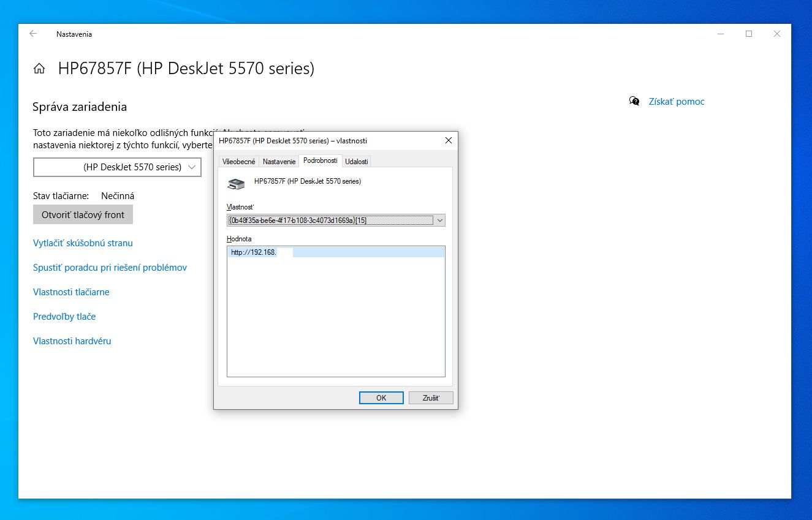
Task: Click the Získať pomoc link
Action: pos(677,102)
